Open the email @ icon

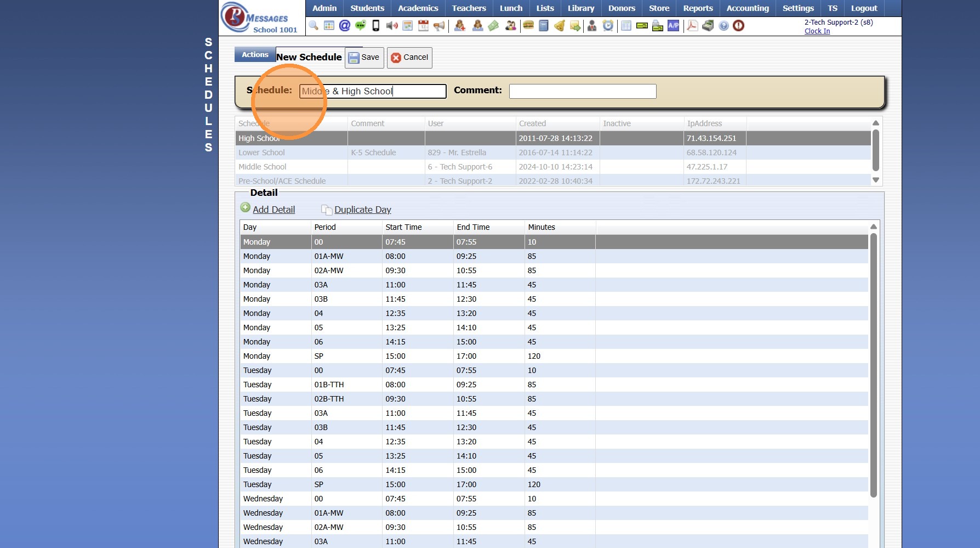point(345,26)
